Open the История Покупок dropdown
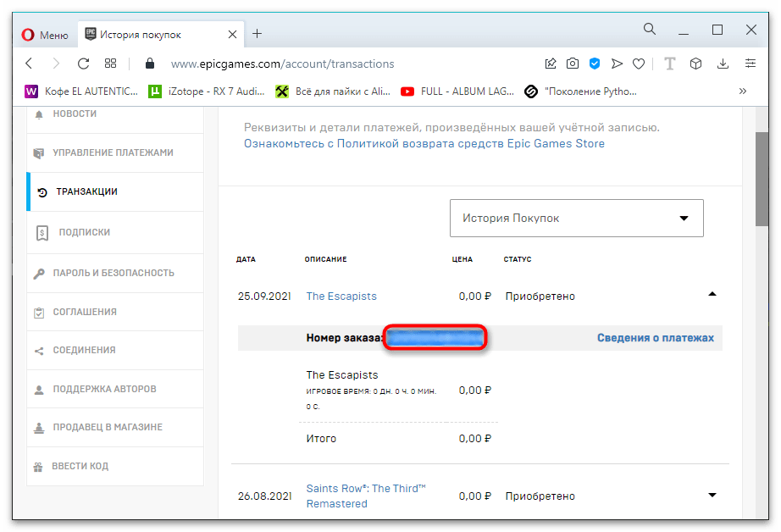 click(576, 219)
